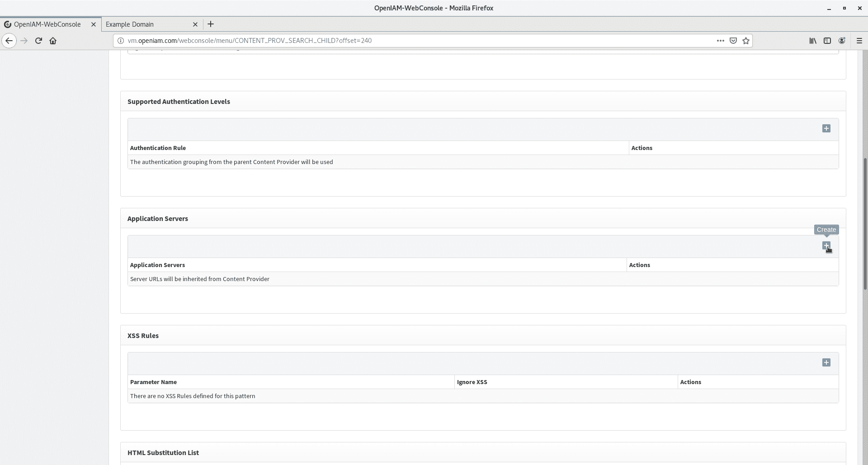The image size is (868, 465).
Task: Click the address bar URL field
Action: (x=407, y=41)
